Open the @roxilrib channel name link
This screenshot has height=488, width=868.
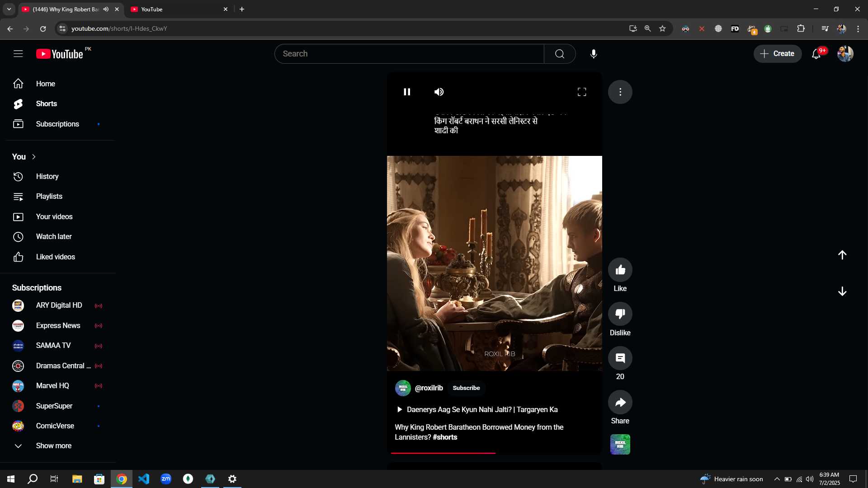coord(429,388)
